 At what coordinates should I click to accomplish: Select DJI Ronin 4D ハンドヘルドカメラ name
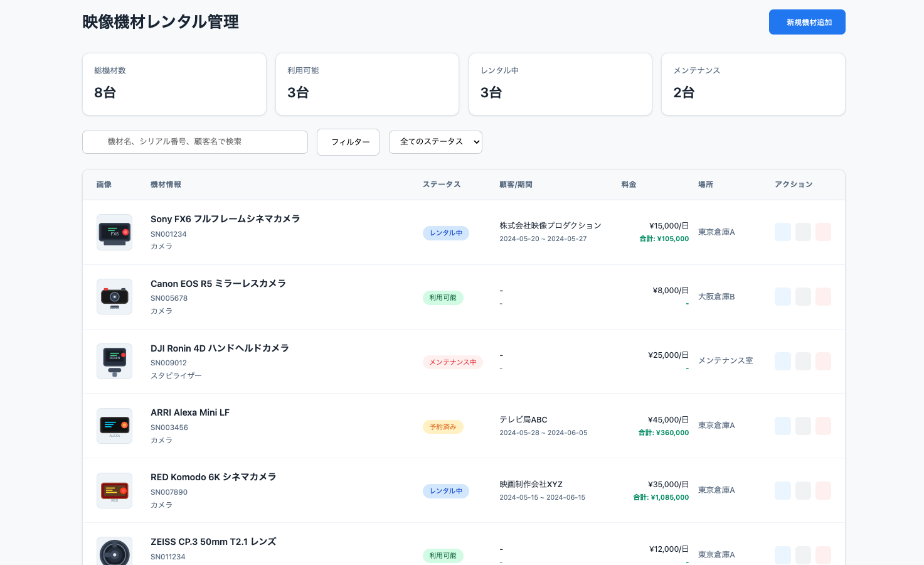(x=220, y=348)
